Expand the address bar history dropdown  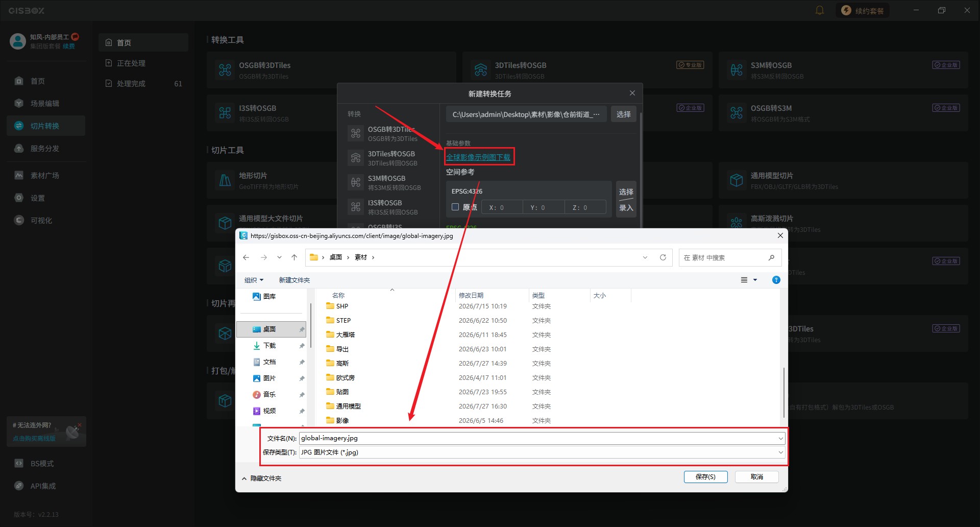click(645, 257)
